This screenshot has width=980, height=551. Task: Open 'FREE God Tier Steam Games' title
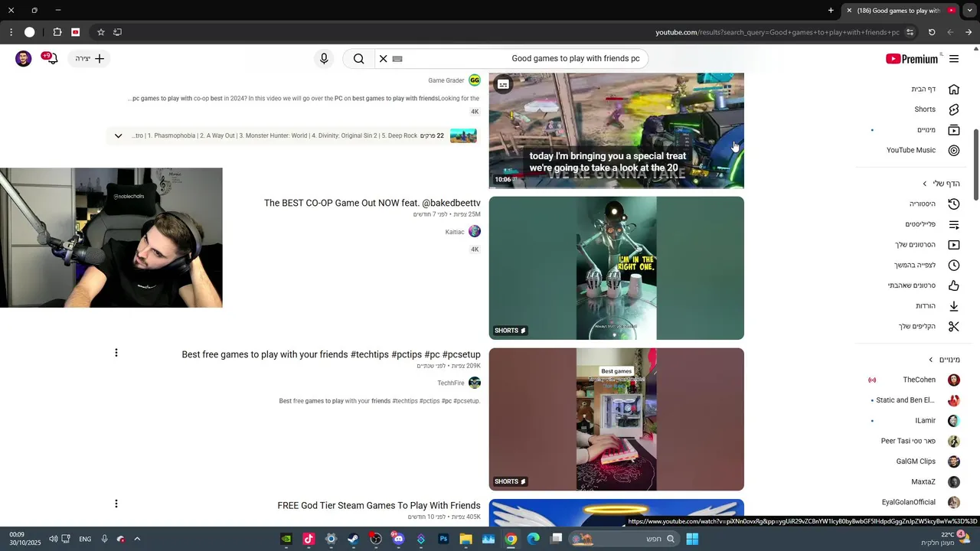click(x=379, y=506)
